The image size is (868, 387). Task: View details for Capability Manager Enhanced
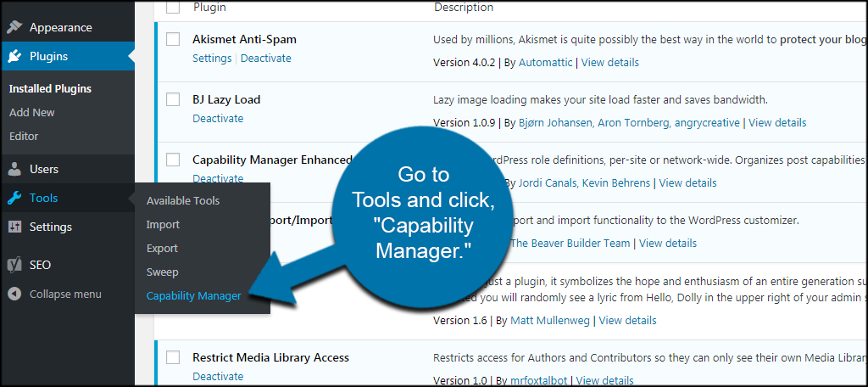click(x=688, y=182)
